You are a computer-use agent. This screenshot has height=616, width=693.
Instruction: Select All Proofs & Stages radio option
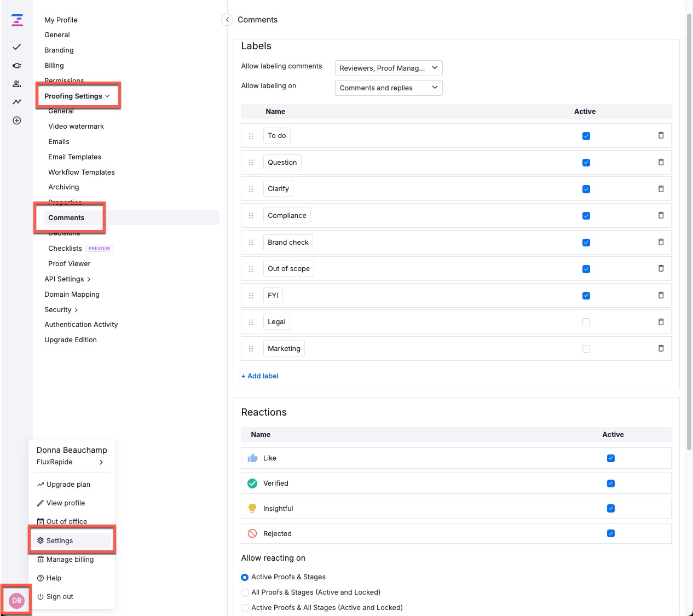coord(245,592)
